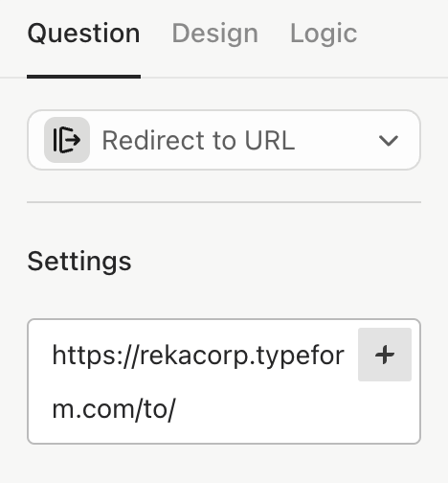The width and height of the screenshot is (448, 483).
Task: Click the 'Redirect to URL' label text
Action: coord(198,141)
